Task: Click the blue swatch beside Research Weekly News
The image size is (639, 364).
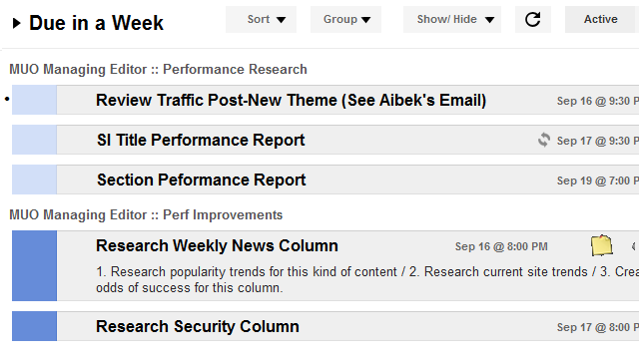Action: pyautogui.click(x=34, y=266)
